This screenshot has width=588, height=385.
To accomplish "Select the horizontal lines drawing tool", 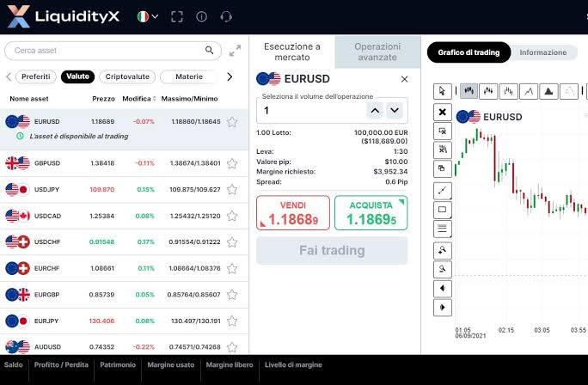I will click(443, 229).
